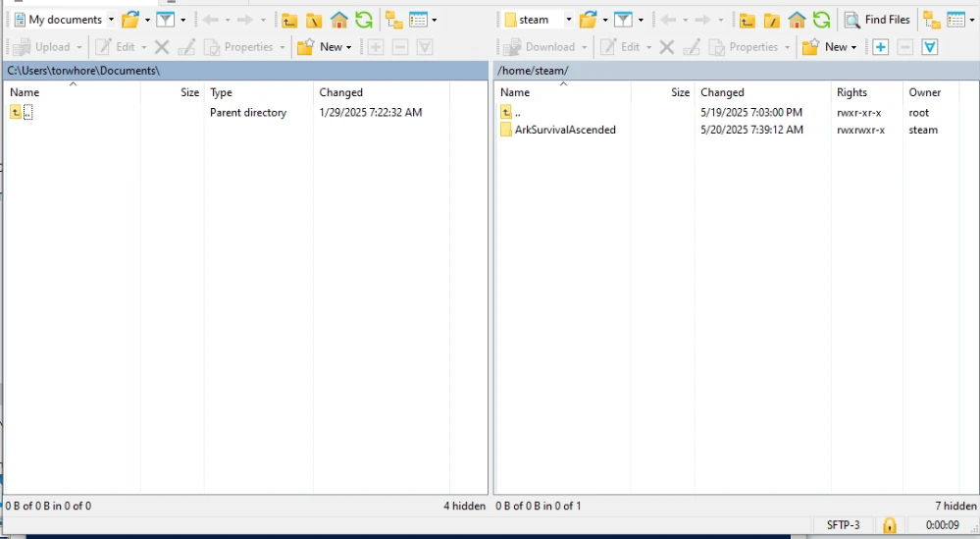The image size is (980, 539).
Task: Open the local filter dropdown
Action: (182, 20)
